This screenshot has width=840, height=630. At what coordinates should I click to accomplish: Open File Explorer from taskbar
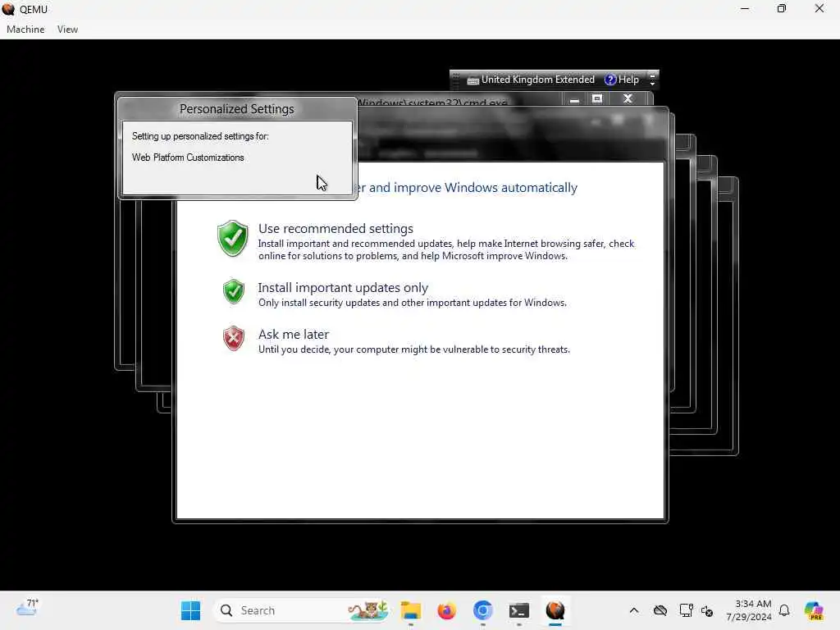pyautogui.click(x=411, y=610)
